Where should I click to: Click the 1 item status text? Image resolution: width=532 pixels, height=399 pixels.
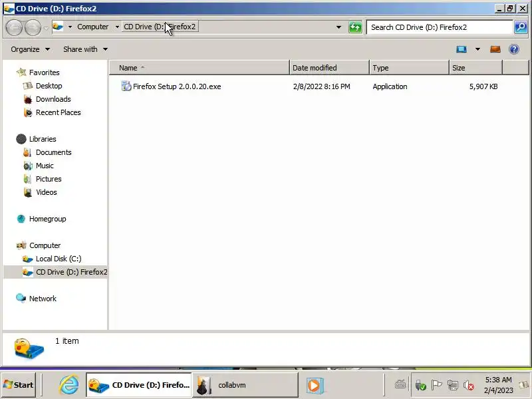[67, 341]
